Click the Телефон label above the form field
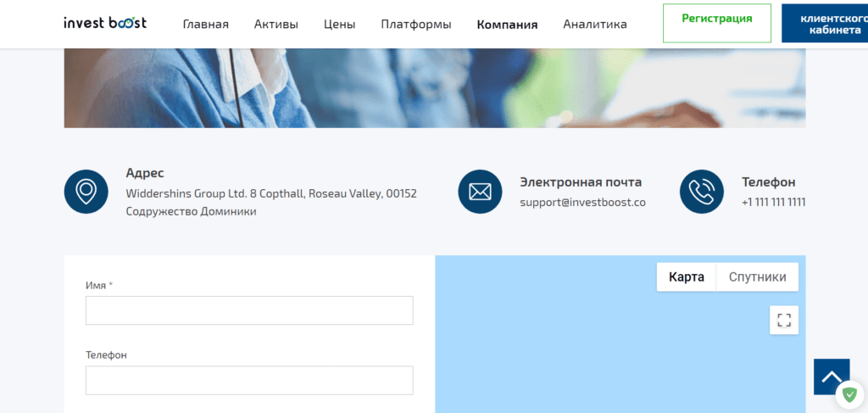The width and height of the screenshot is (868, 413). pos(106,354)
